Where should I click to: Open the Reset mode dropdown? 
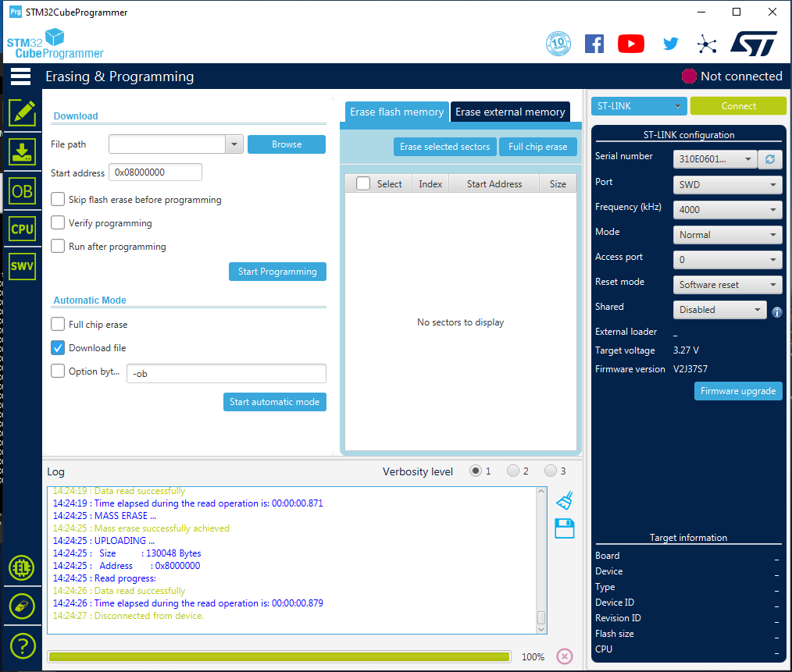coord(727,285)
